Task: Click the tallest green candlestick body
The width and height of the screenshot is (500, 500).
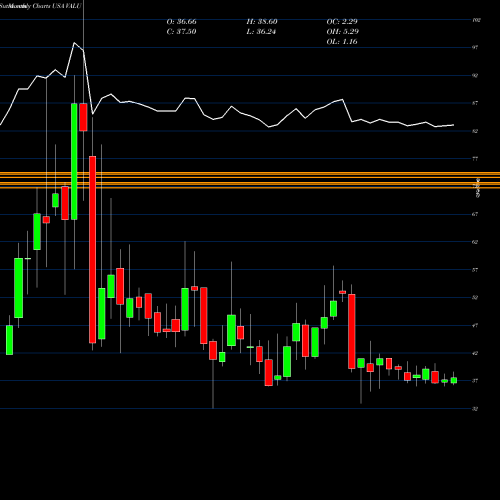Action: point(74,161)
